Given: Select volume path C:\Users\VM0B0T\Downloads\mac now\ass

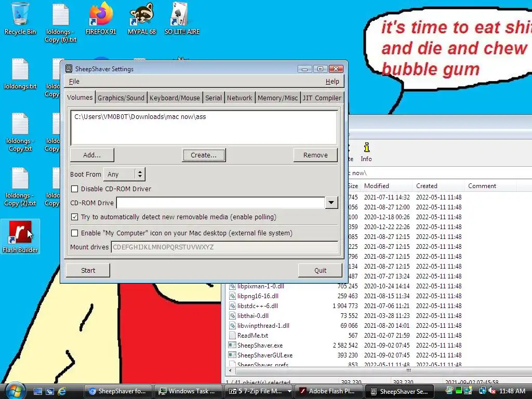Looking at the screenshot, I should coord(140,117).
